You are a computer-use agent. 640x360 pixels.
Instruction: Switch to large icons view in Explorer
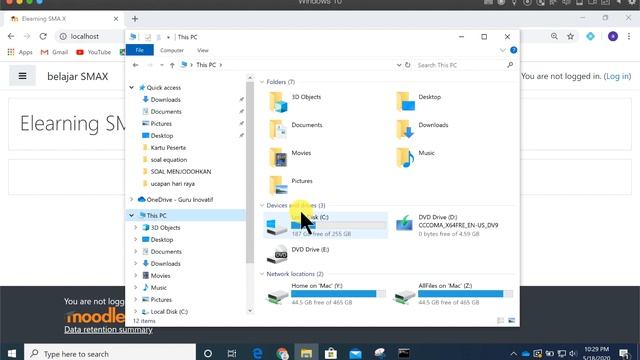511,320
